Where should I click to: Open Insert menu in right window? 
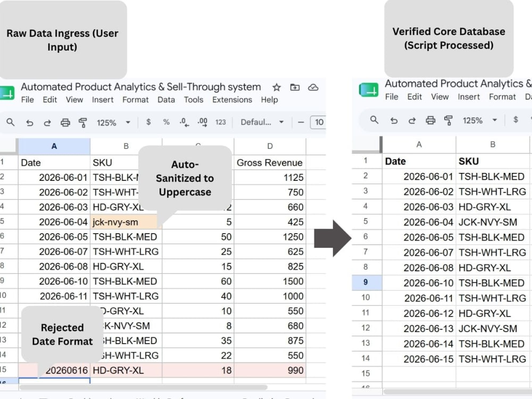point(469,97)
